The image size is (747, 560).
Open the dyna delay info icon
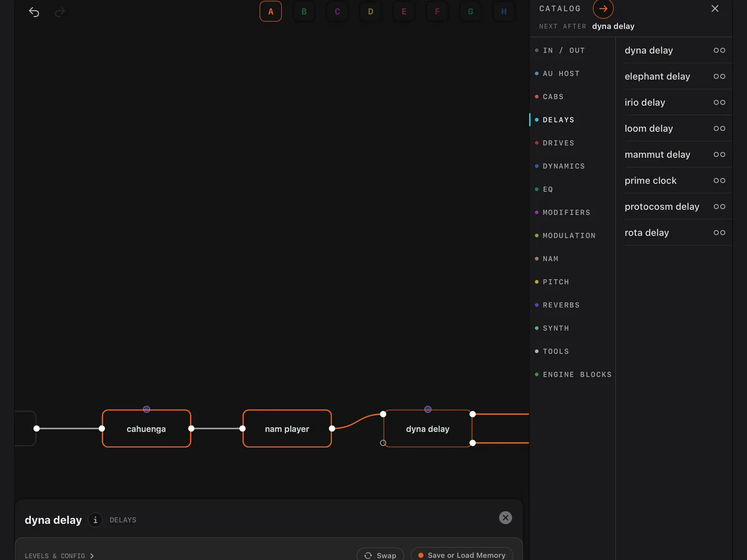[95, 519]
